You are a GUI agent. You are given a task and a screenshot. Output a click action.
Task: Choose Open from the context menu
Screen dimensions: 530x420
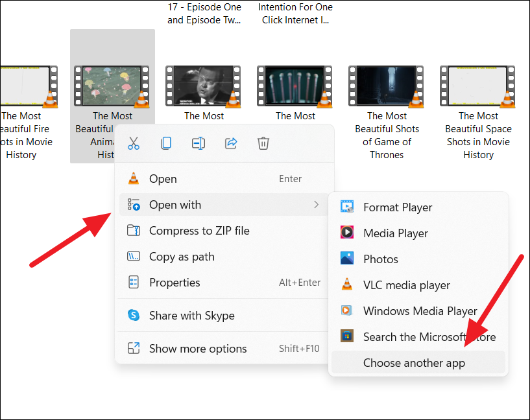point(224,179)
